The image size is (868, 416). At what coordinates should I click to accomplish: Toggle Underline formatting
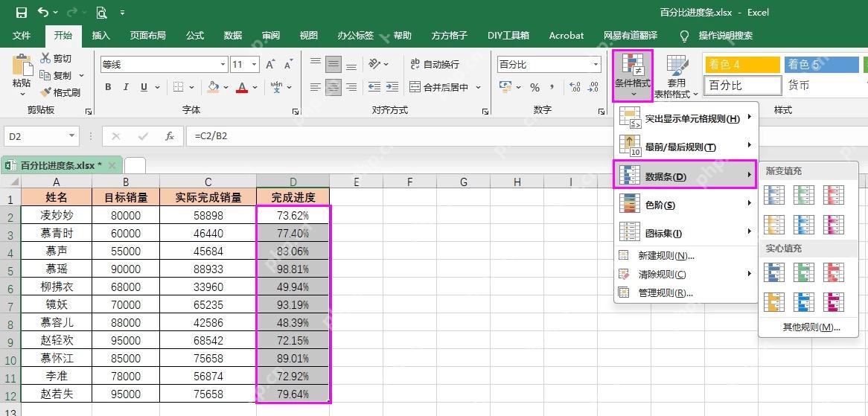144,87
